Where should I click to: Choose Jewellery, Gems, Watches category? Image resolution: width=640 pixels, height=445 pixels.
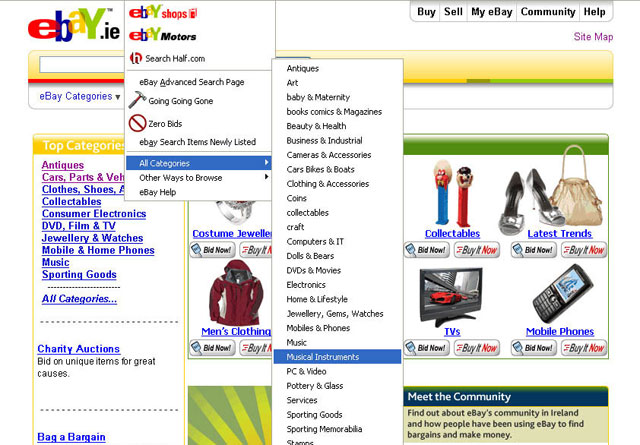(x=335, y=314)
